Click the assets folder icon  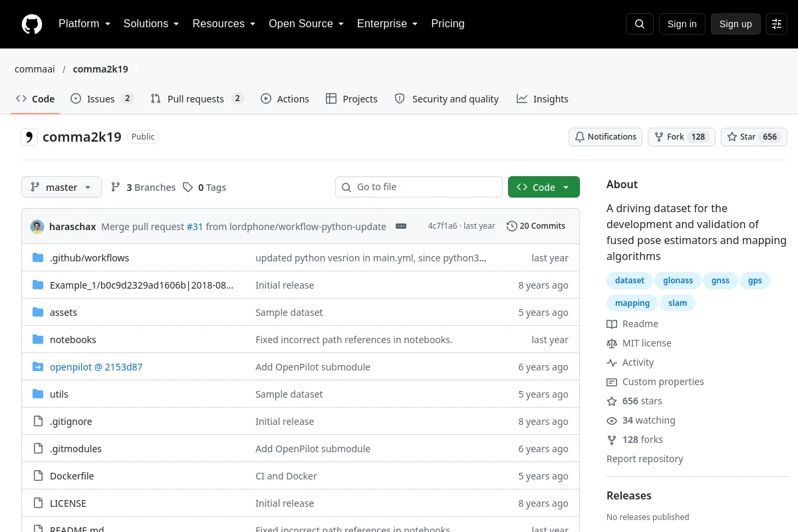(x=38, y=313)
